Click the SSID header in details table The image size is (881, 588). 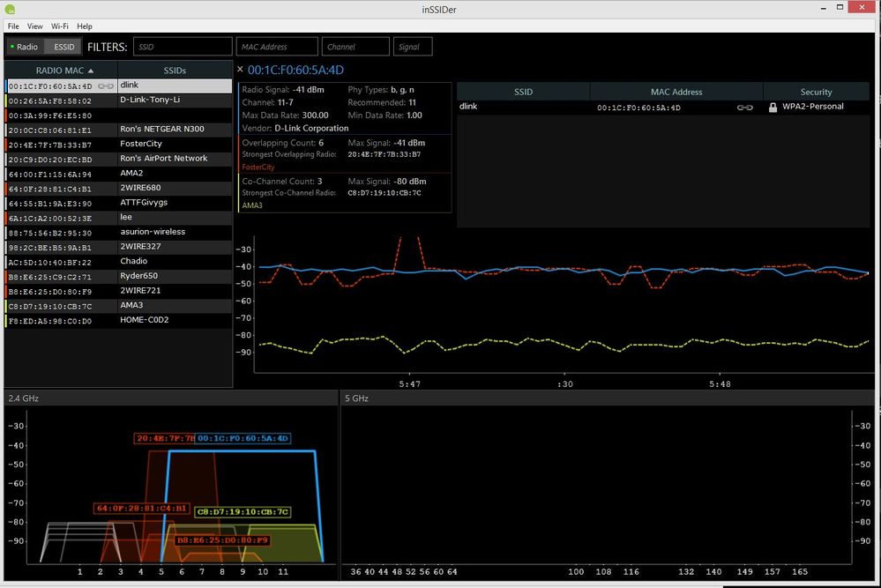click(x=523, y=92)
